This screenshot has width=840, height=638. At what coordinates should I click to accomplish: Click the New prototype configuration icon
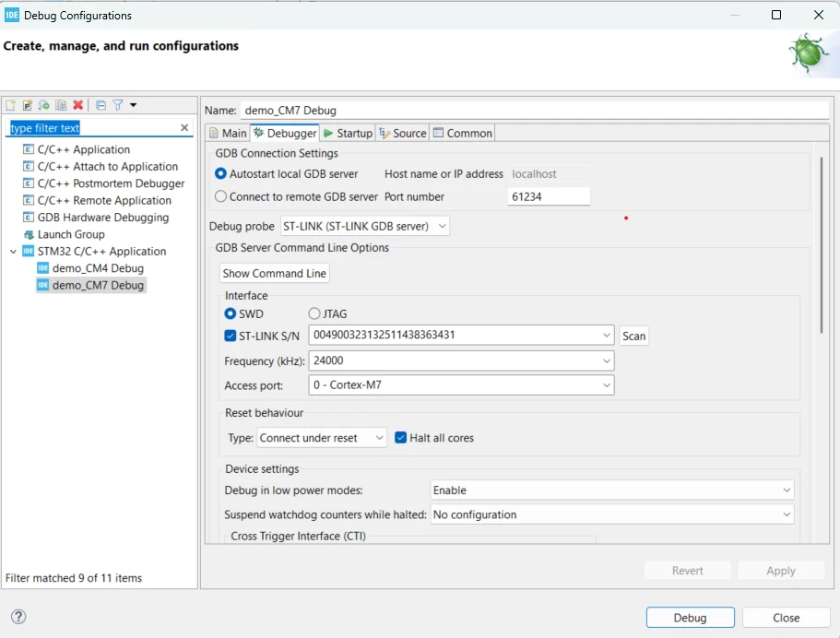tap(28, 105)
